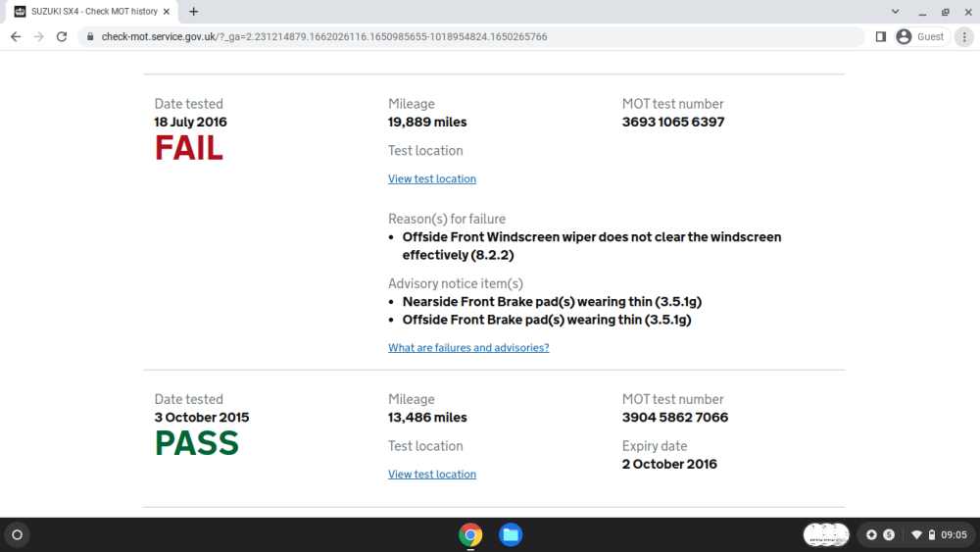Viewport: 980px width, 552px height.
Task: Click MOT test number 3693 1065 6397
Action: pos(673,122)
